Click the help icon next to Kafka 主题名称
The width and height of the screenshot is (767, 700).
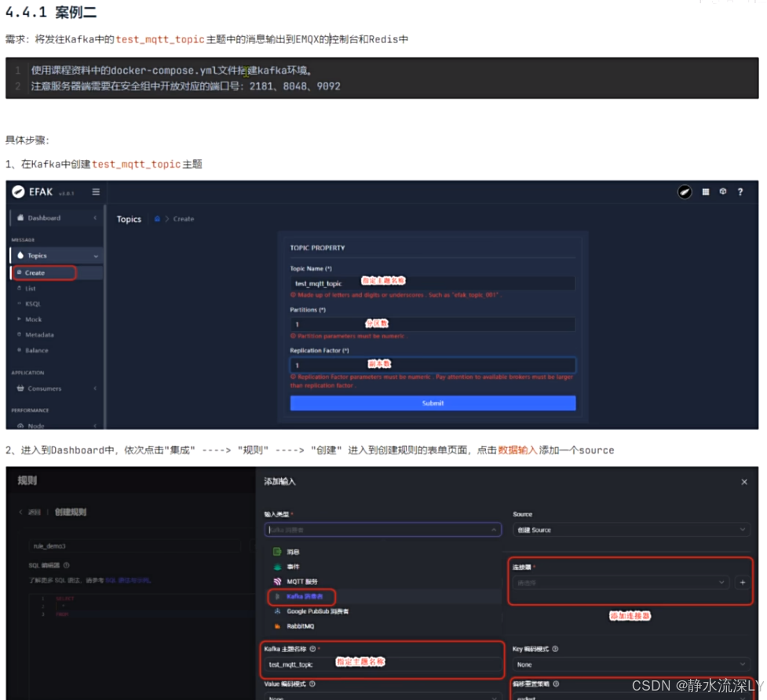(312, 649)
